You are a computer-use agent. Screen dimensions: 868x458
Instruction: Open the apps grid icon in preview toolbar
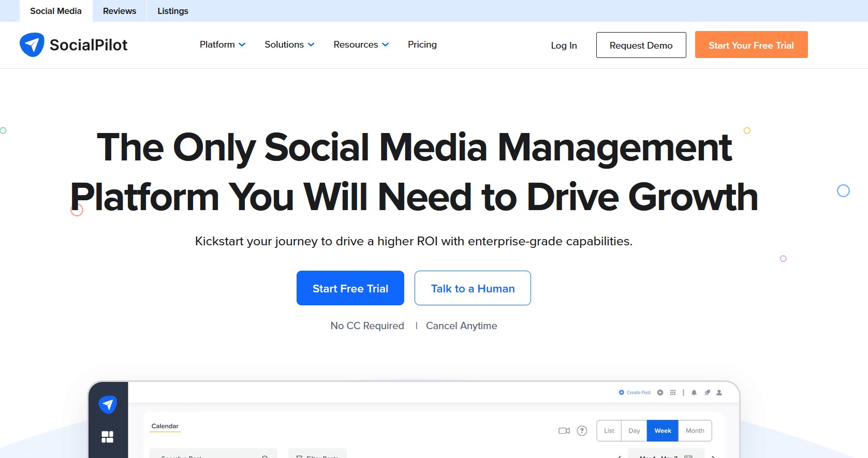[x=673, y=393]
